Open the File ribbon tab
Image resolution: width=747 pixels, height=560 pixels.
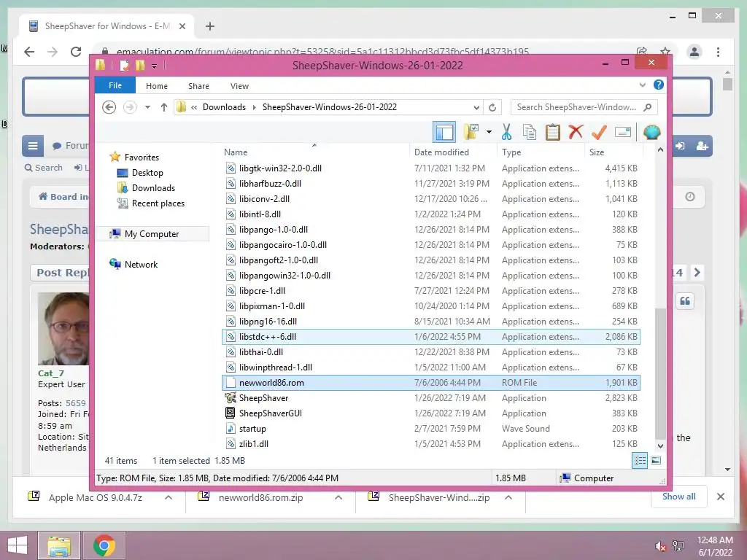[x=115, y=85]
